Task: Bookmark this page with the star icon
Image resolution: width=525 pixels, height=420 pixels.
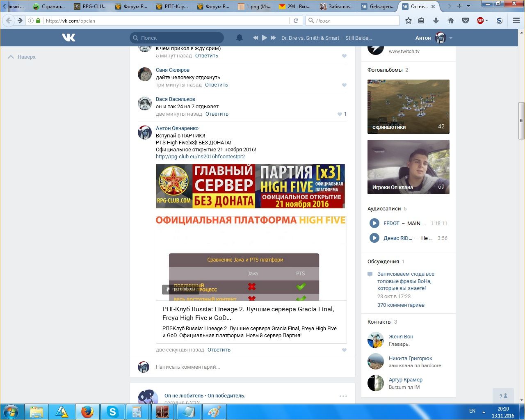Action: [409, 21]
